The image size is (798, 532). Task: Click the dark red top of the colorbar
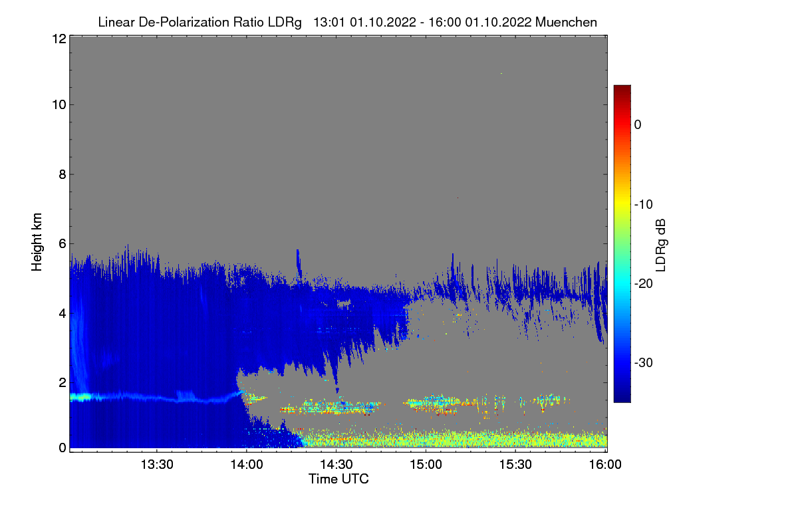pyautogui.click(x=622, y=90)
